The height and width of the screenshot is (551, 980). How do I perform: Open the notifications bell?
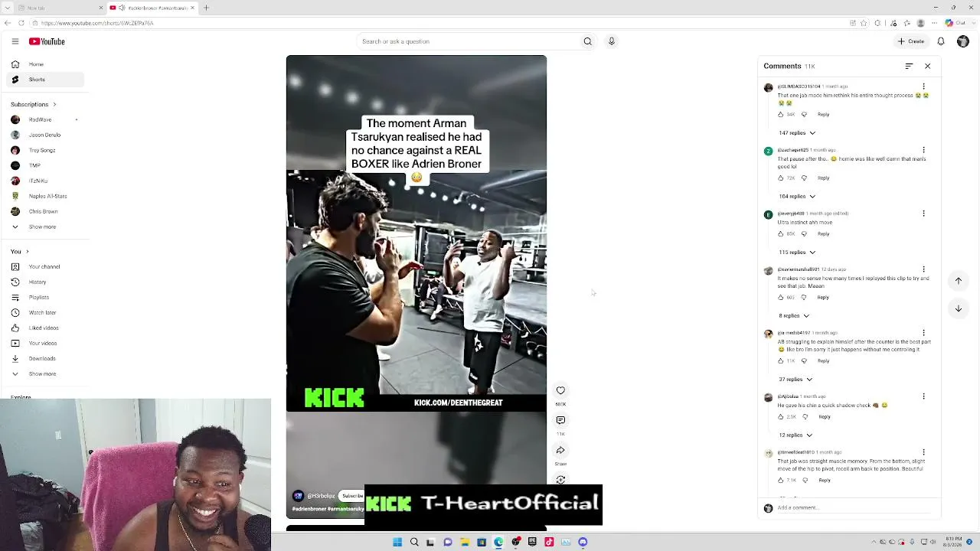(941, 41)
